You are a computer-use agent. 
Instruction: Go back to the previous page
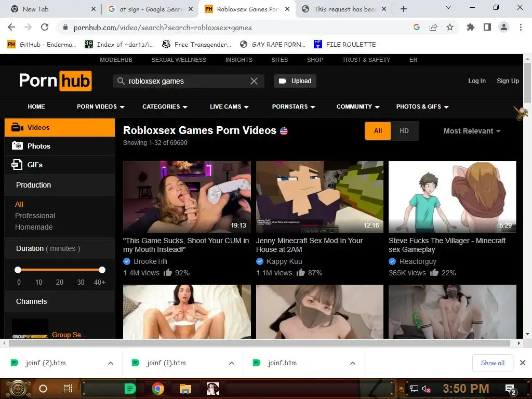pyautogui.click(x=11, y=28)
